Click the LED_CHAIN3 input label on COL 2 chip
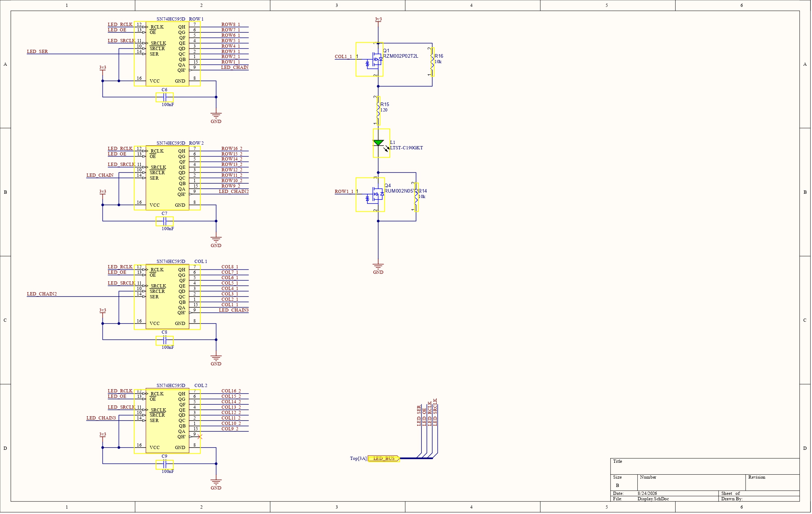 [x=101, y=418]
